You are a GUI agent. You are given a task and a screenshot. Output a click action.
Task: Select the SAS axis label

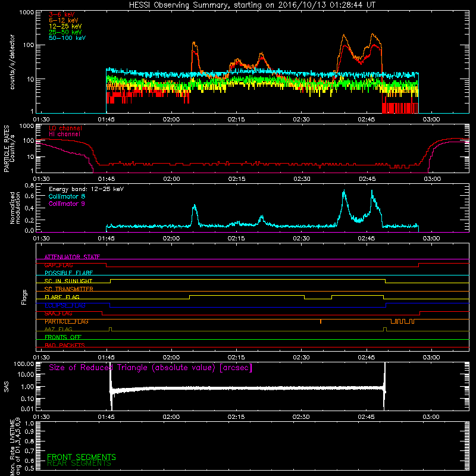(x=7, y=387)
